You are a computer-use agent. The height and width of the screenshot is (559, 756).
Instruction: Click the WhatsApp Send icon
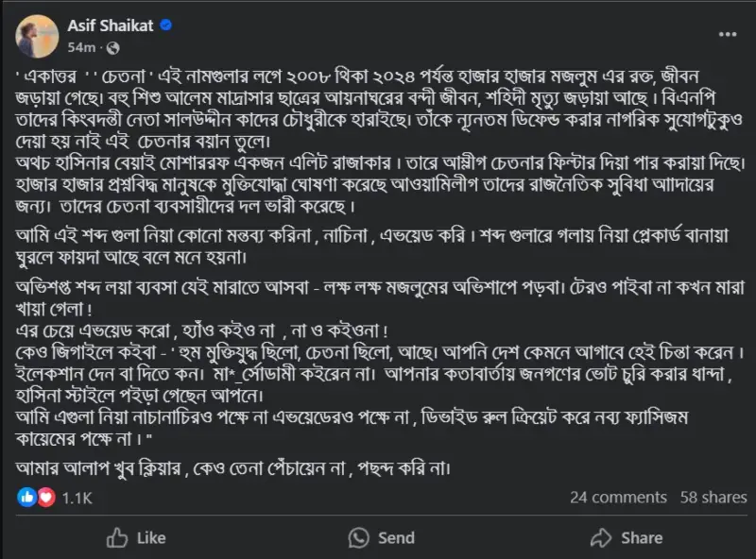[359, 538]
